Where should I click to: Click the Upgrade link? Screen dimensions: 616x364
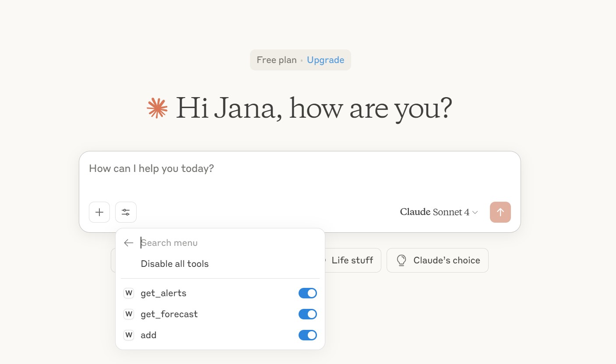click(325, 60)
